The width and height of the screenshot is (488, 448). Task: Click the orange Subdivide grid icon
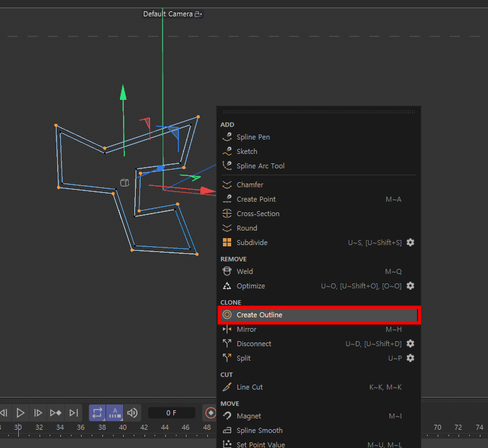227,242
